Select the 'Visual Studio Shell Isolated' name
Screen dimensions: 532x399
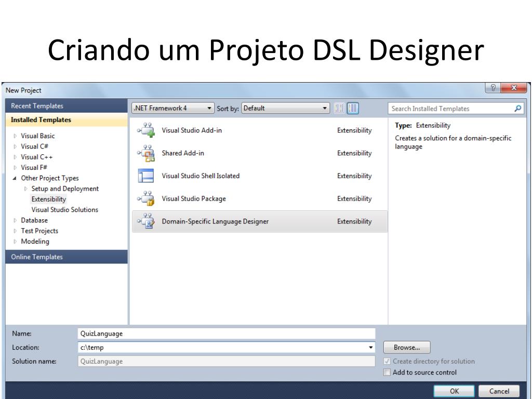coord(201,176)
